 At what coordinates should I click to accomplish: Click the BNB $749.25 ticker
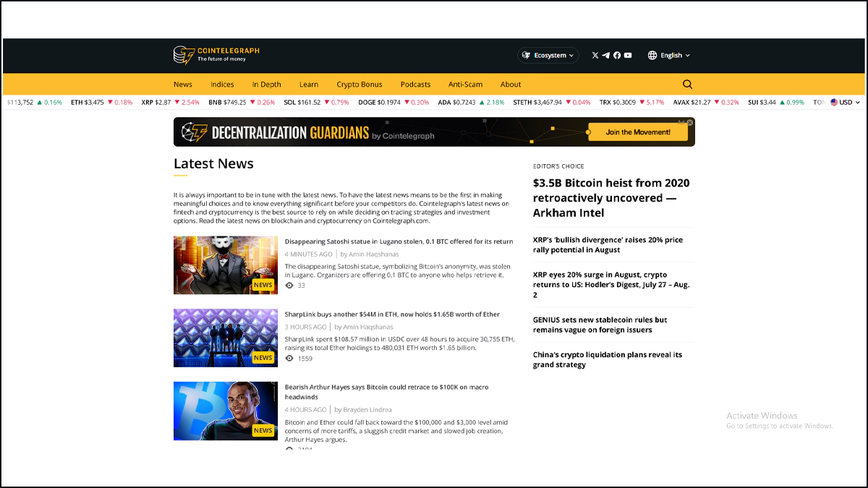[x=242, y=102]
